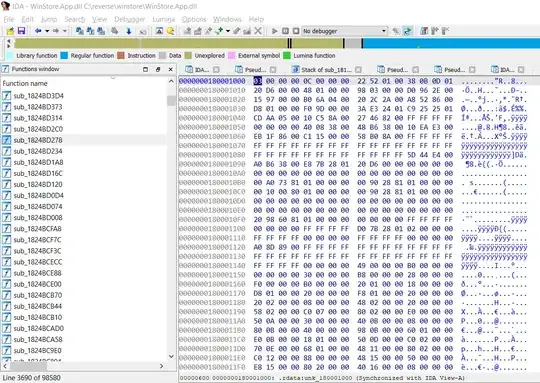Select sub_1824BD278 in Functions window

tap(38, 140)
